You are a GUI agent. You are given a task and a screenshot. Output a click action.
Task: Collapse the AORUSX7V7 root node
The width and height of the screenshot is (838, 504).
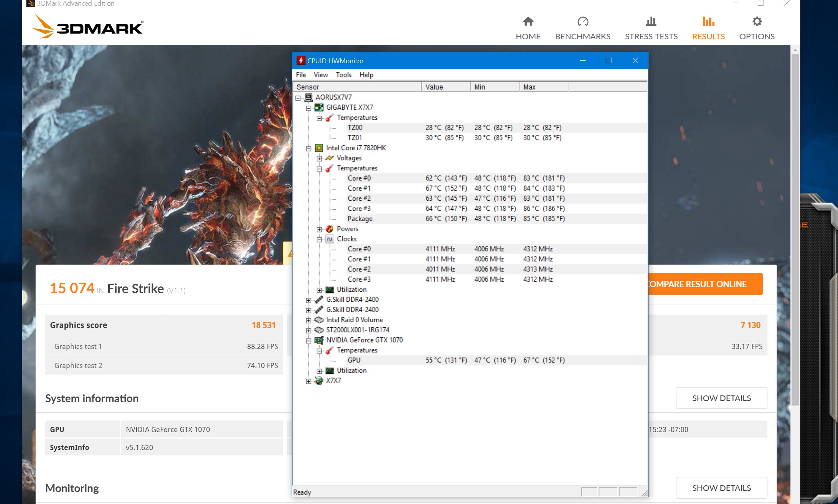click(298, 98)
